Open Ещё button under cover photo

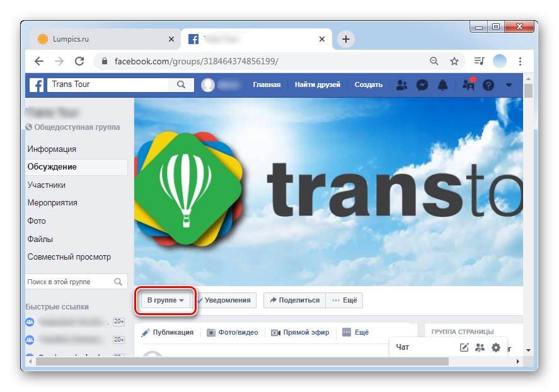tap(344, 300)
